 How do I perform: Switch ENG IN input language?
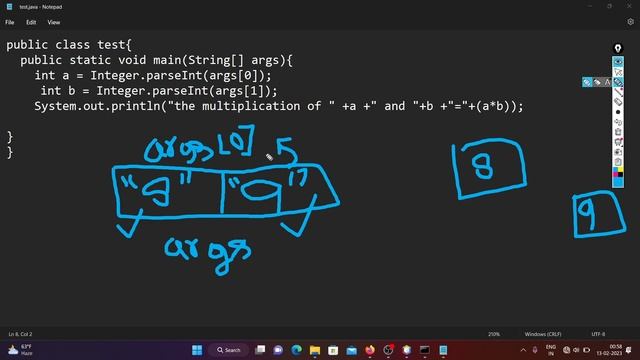pos(551,350)
